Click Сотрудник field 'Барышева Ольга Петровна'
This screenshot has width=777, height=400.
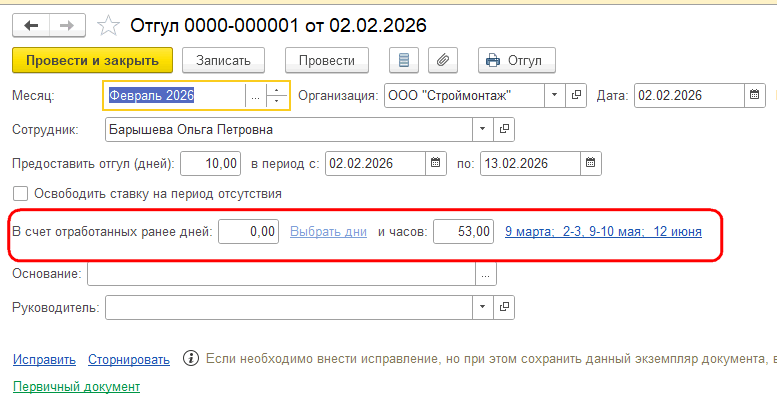click(x=288, y=129)
